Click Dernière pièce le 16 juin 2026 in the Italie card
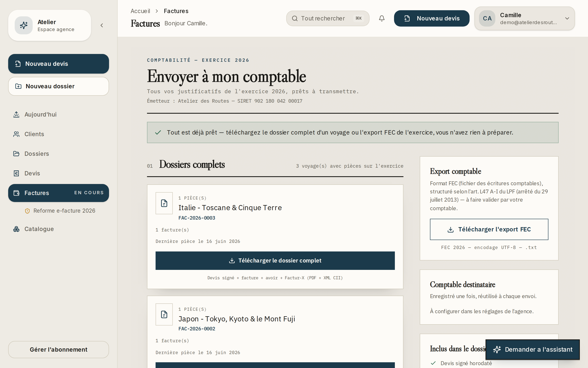Screen dimensions: 588x368 [198, 241]
